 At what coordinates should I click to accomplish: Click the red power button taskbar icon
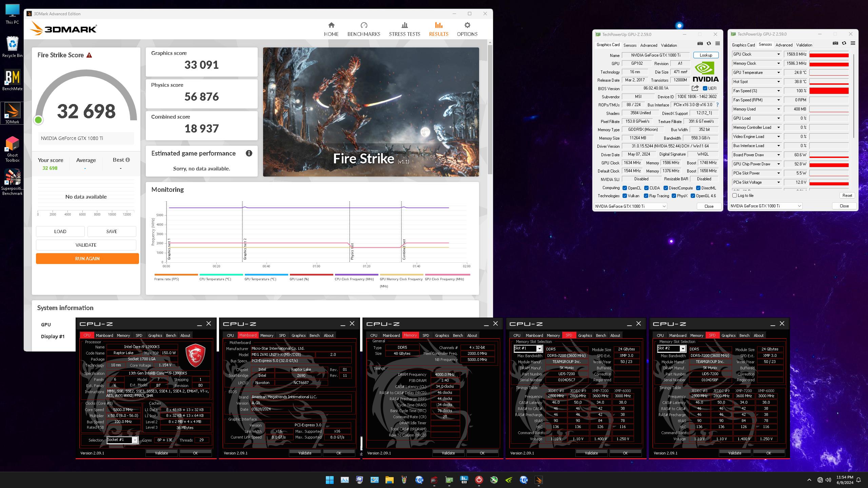pos(479,480)
